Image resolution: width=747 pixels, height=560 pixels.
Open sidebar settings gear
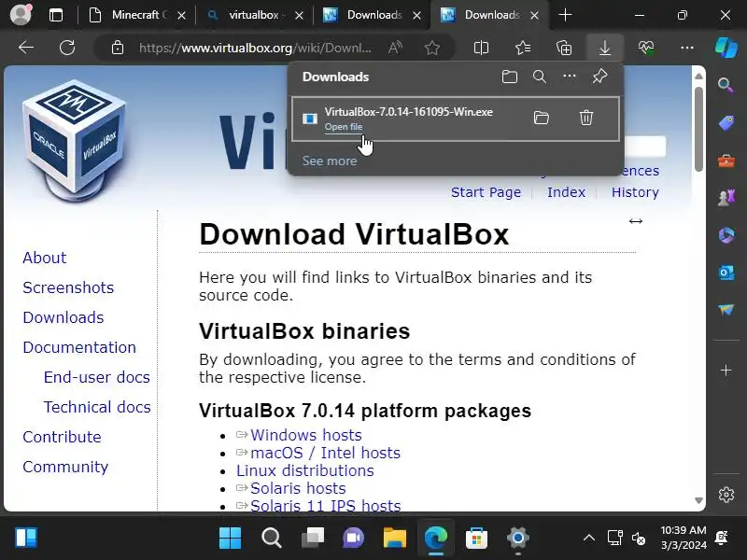click(726, 495)
